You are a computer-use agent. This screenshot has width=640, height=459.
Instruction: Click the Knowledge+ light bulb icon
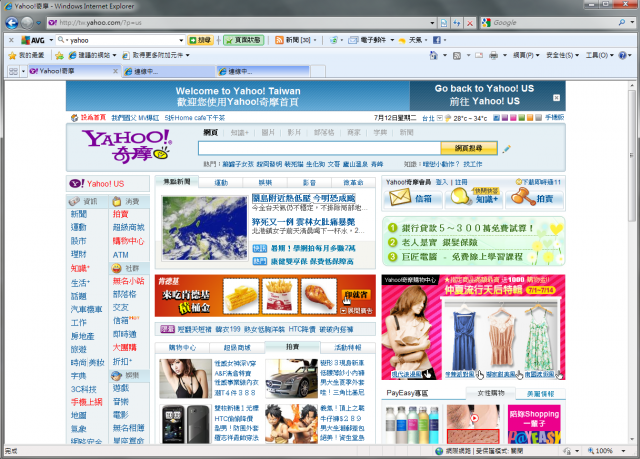[461, 196]
